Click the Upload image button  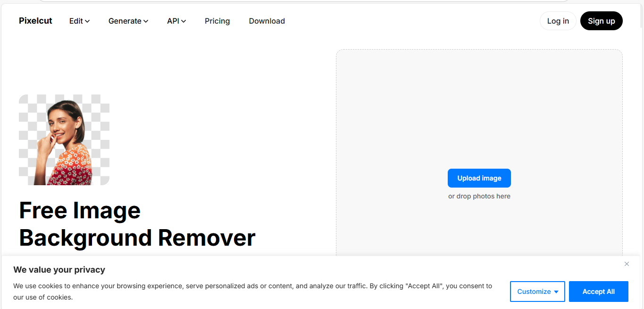click(479, 178)
